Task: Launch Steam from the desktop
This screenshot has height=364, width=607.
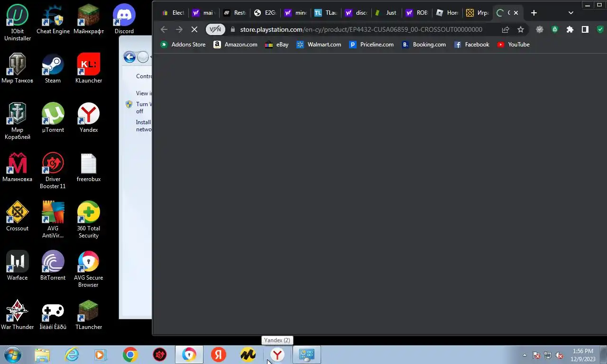Action: click(53, 69)
